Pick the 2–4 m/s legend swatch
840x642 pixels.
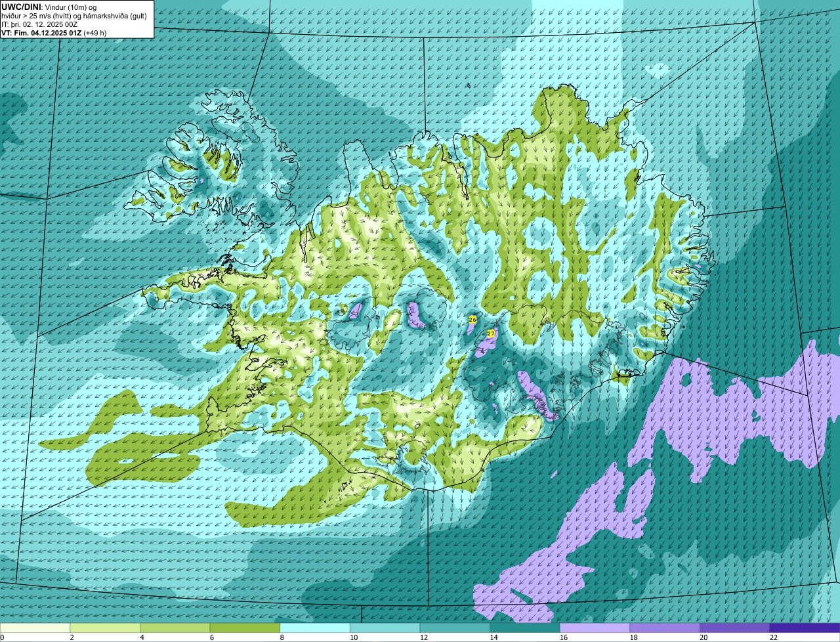click(105, 628)
